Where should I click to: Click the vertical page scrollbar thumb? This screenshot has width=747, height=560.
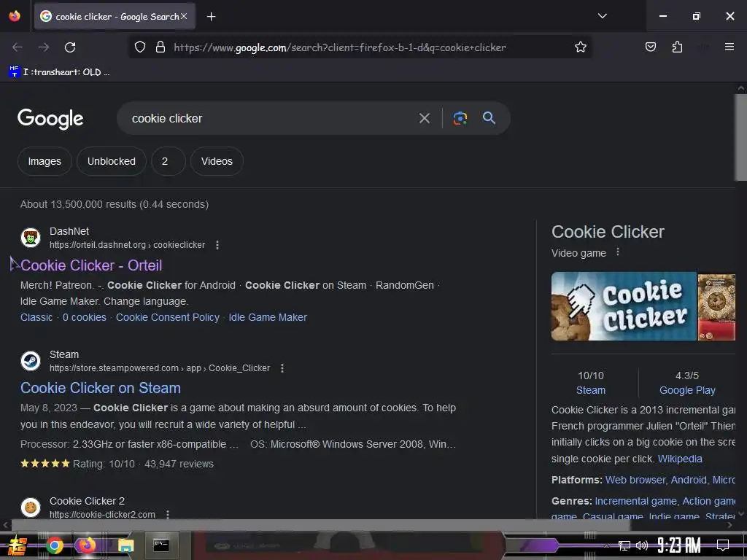pyautogui.click(x=741, y=137)
